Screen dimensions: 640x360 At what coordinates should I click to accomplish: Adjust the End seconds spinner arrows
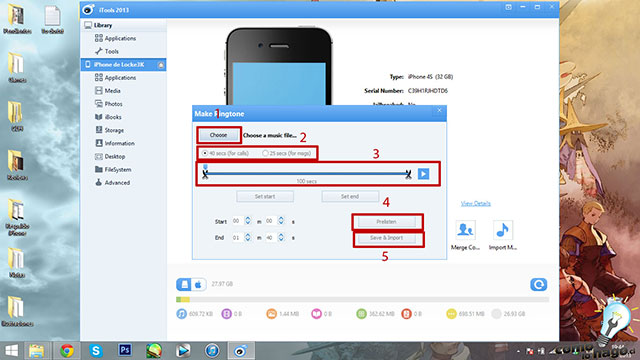281,237
